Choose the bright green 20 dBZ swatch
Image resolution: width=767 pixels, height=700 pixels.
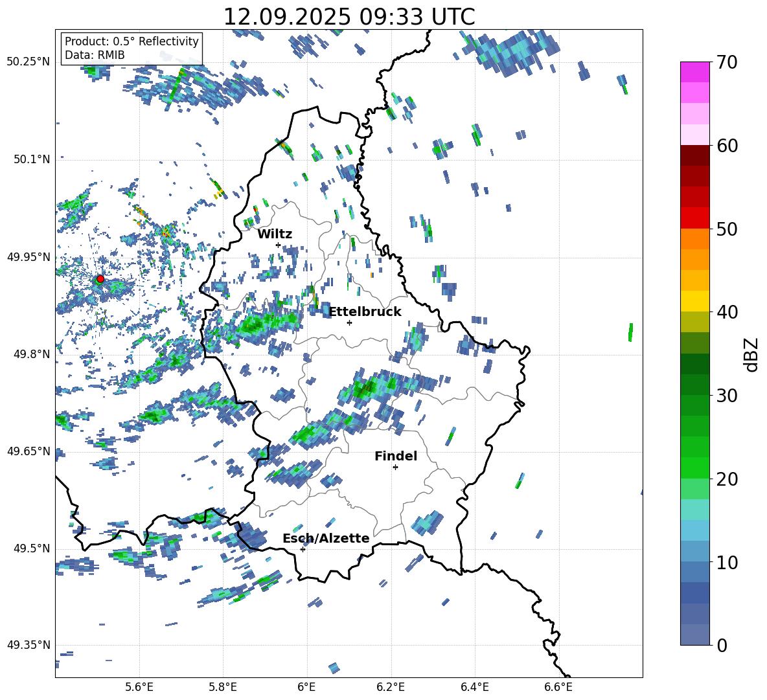tap(694, 468)
